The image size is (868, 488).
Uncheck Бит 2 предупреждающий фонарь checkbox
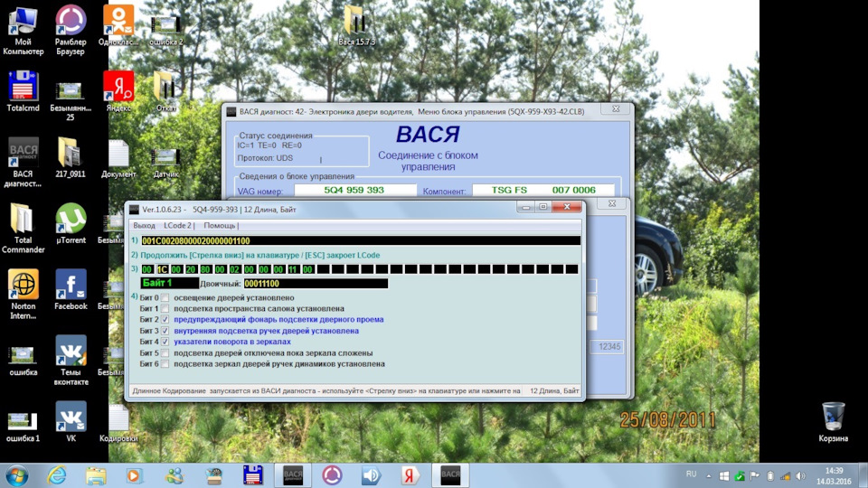(x=165, y=320)
